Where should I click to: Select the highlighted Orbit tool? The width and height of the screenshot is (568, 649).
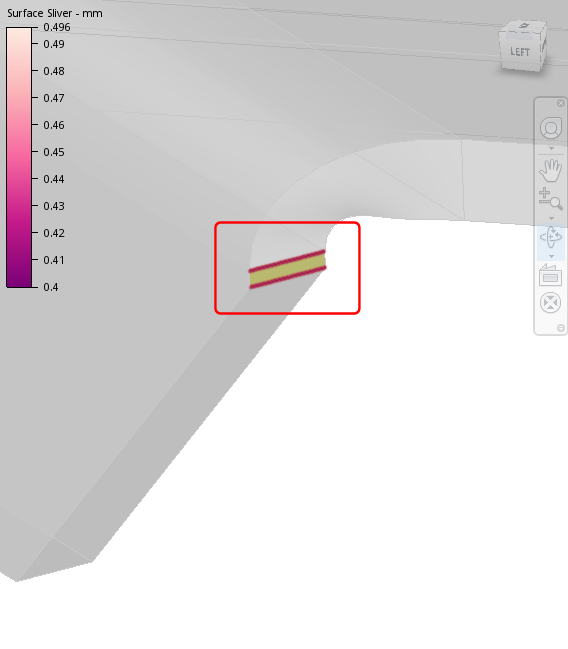pyautogui.click(x=551, y=238)
